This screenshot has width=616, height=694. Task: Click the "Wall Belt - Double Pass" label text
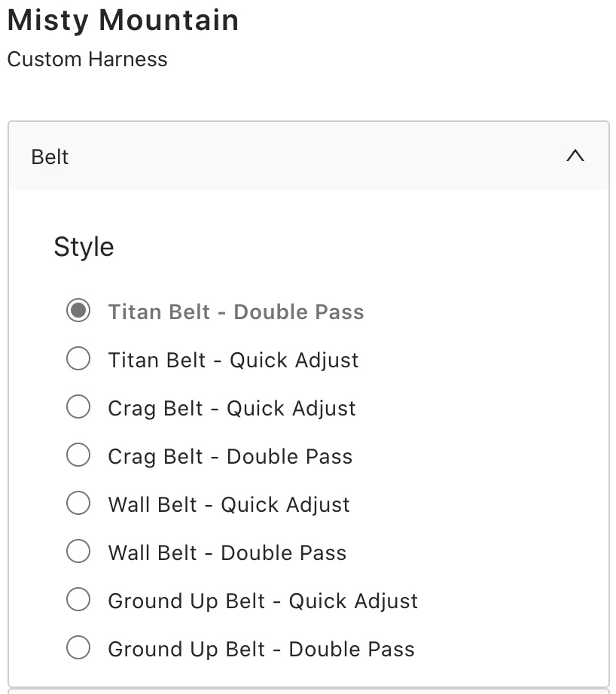pos(227,552)
